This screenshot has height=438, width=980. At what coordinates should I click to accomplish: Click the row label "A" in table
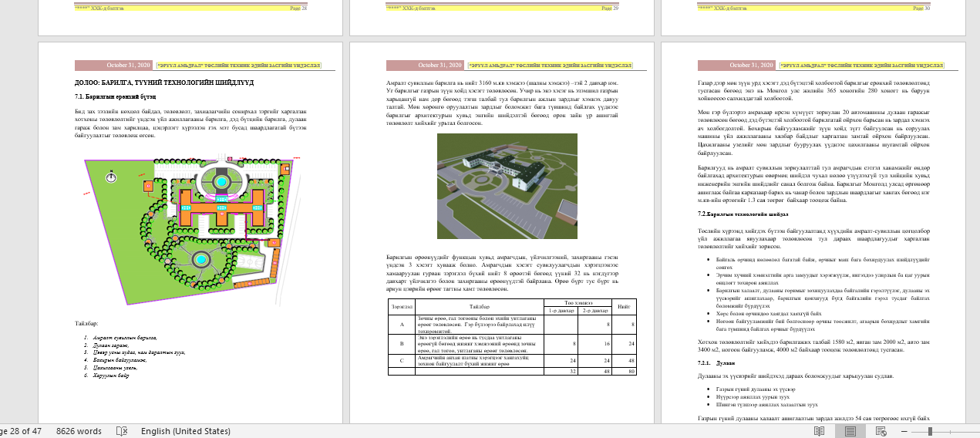(401, 325)
